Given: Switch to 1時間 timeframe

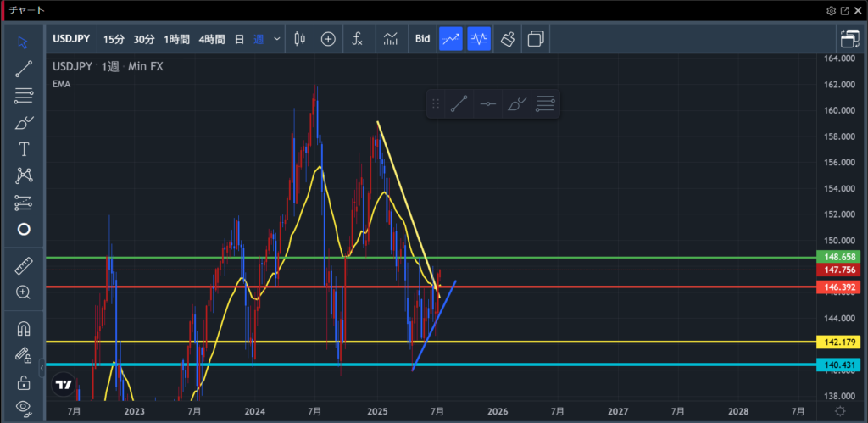Looking at the screenshot, I should (176, 39).
